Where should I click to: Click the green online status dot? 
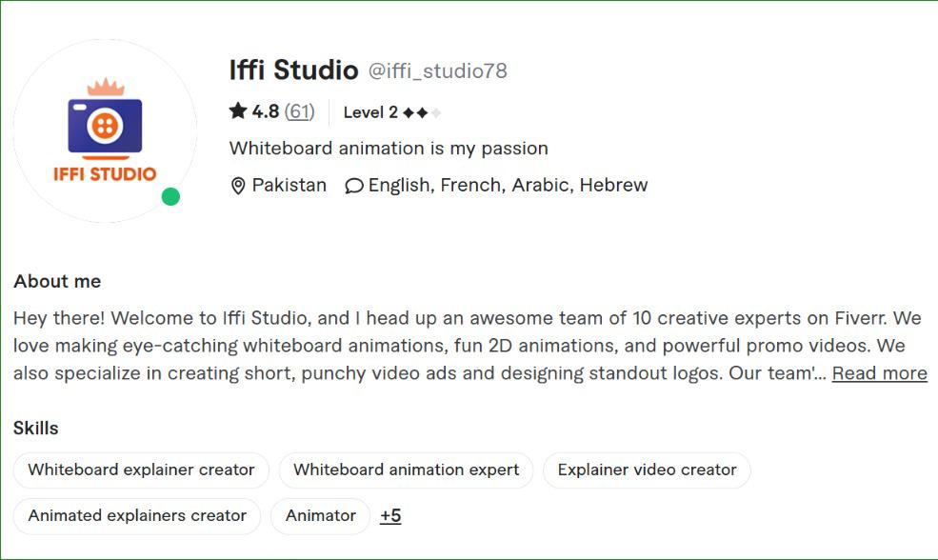pyautogui.click(x=170, y=197)
